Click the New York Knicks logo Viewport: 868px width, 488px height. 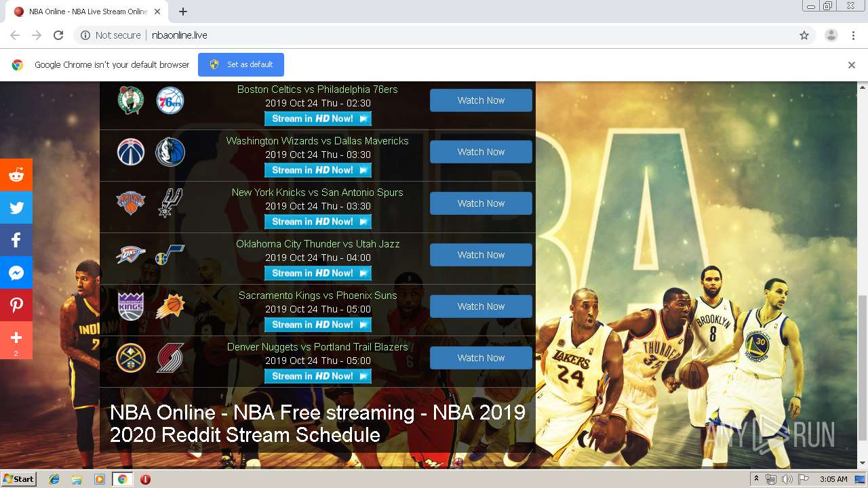point(130,203)
